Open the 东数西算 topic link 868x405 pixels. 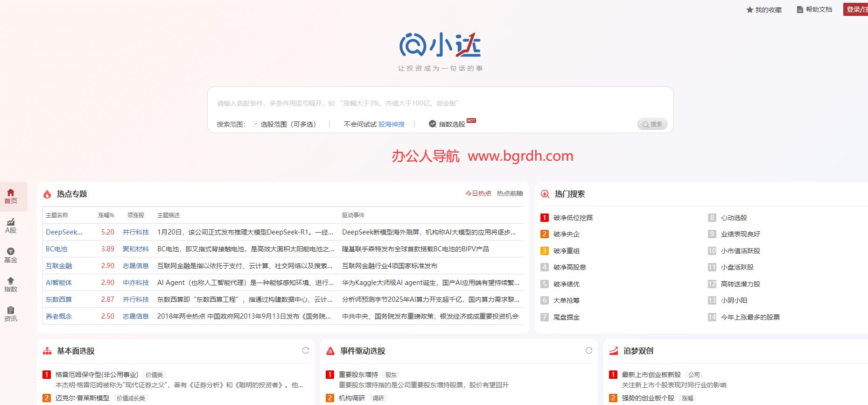point(59,299)
